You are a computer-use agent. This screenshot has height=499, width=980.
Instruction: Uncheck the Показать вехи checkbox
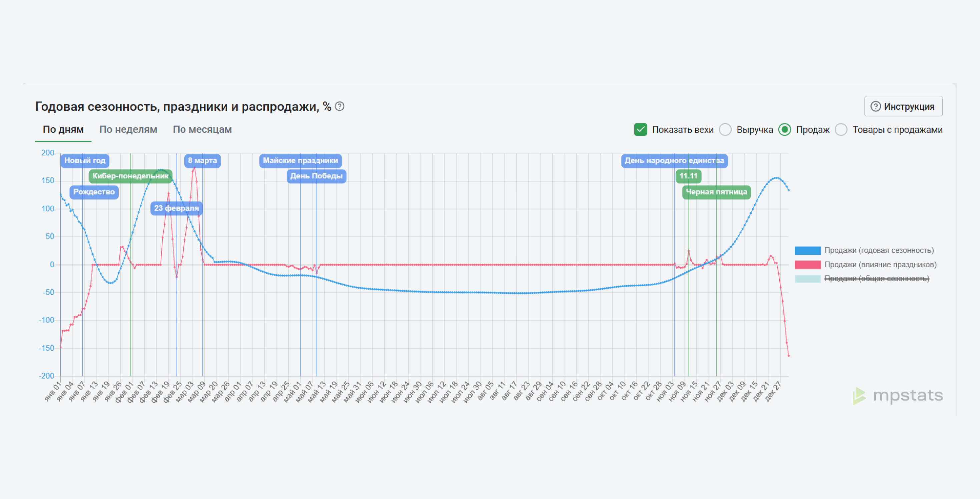[641, 129]
